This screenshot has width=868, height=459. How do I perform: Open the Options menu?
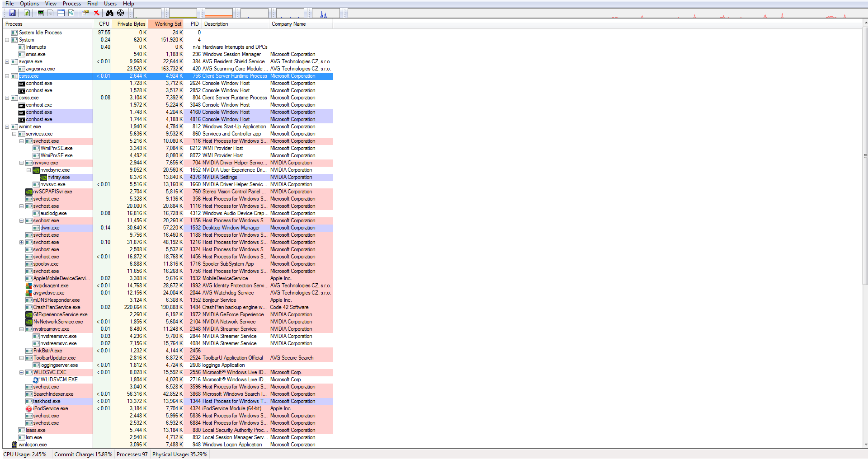tap(29, 4)
